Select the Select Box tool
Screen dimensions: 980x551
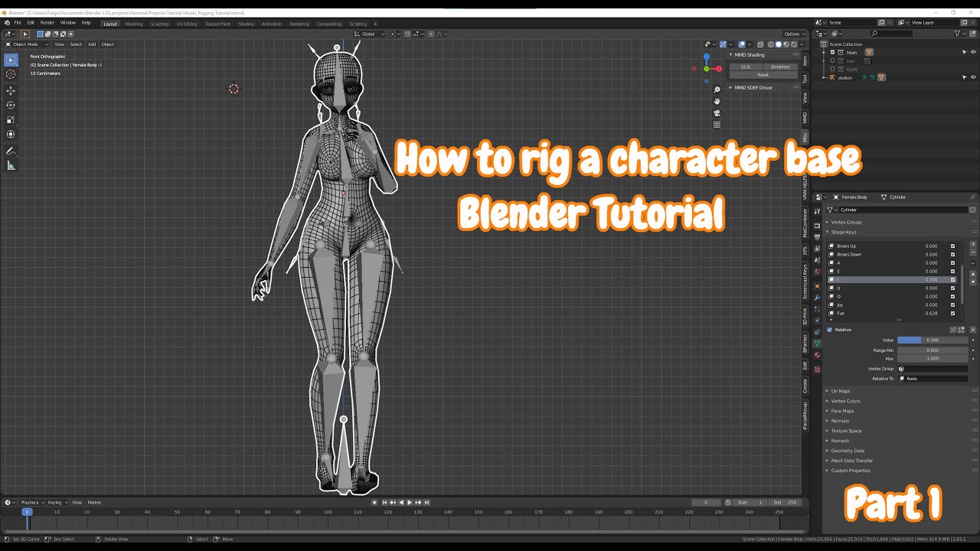[11, 60]
